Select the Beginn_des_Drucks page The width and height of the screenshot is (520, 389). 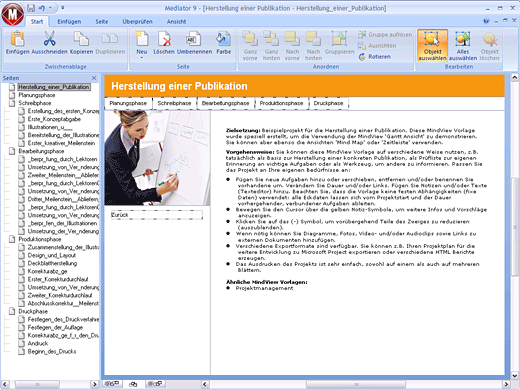coord(52,351)
